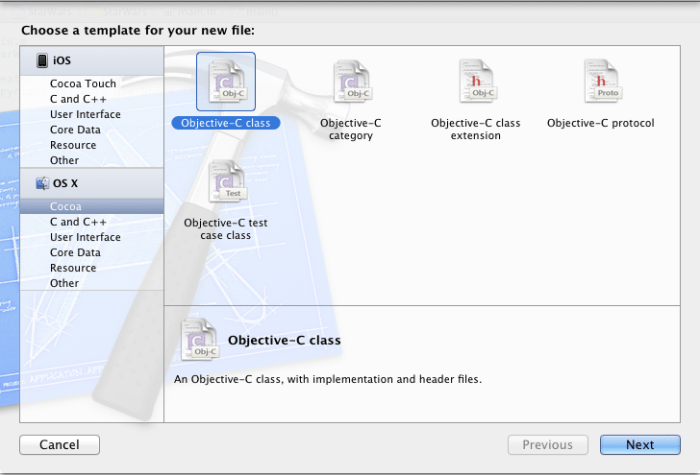Click the iOS device icon in sidebar
Viewport: 700px width, 475px height.
click(42, 61)
